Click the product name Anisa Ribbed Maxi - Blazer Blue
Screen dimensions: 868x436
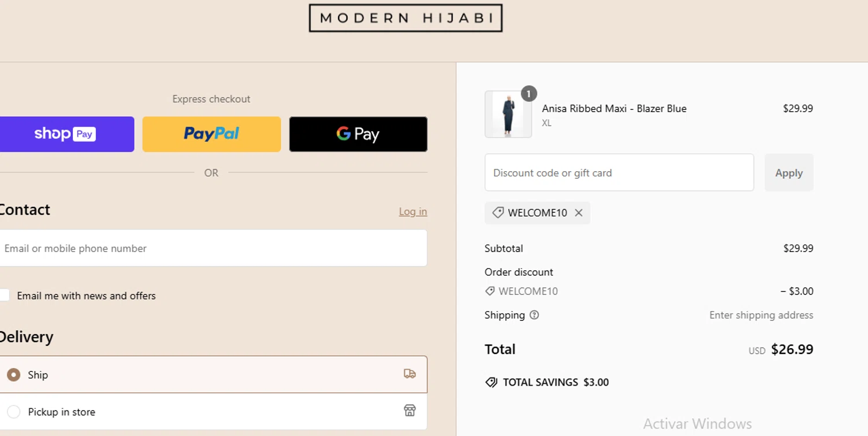(614, 109)
